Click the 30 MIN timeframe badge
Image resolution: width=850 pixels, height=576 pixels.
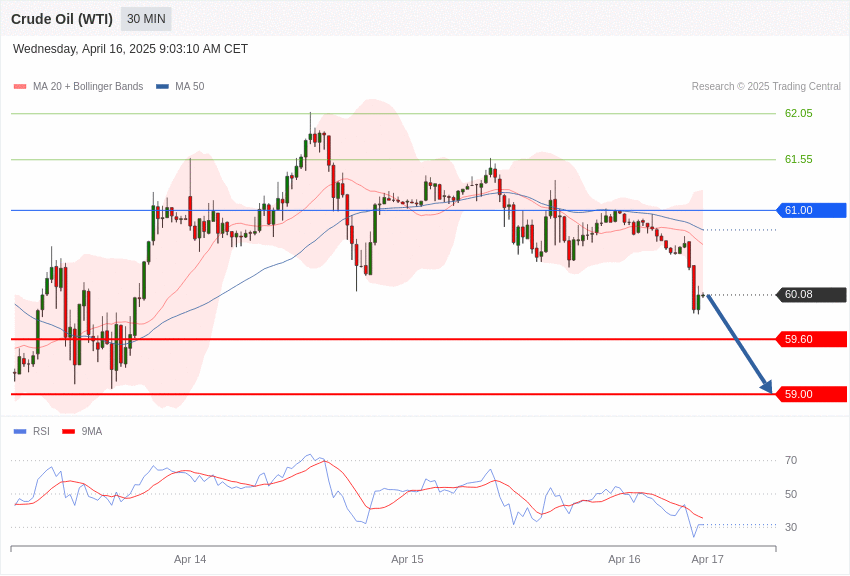(146, 19)
